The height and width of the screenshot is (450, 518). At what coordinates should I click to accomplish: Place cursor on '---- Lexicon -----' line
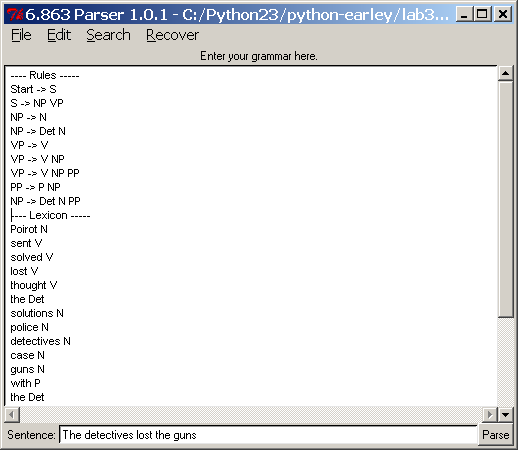click(50, 215)
